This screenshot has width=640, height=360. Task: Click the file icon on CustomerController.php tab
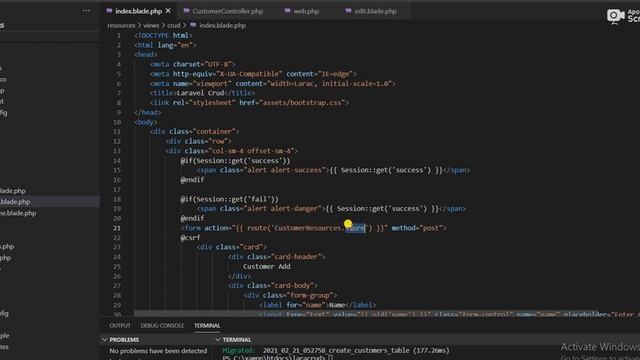point(186,11)
